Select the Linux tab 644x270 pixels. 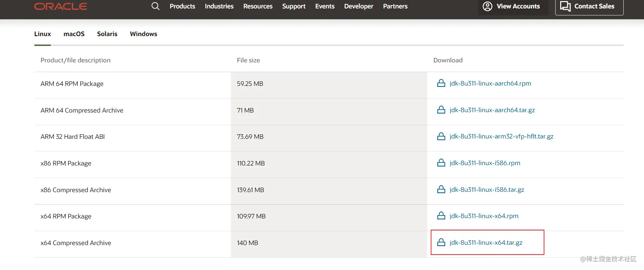[42, 34]
